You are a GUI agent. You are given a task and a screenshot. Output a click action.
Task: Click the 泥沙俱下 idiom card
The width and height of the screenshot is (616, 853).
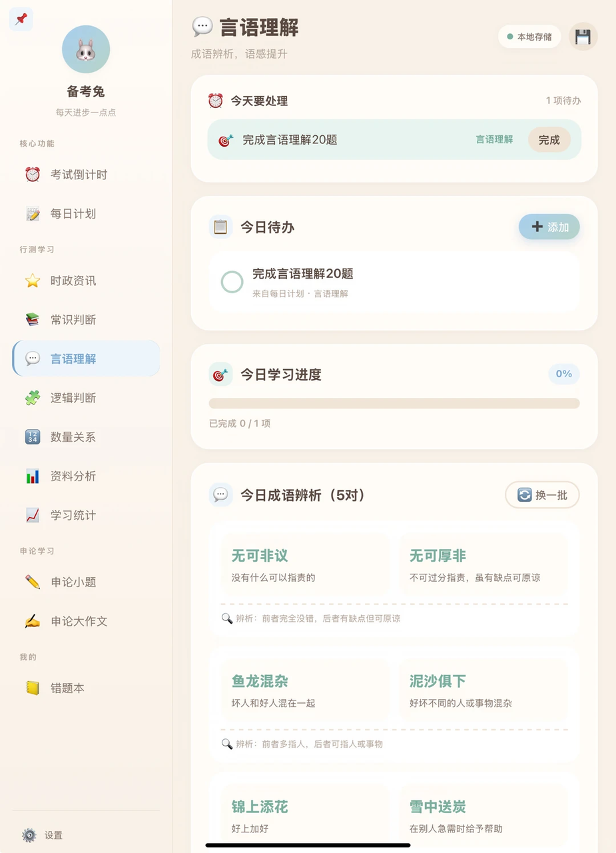pyautogui.click(x=483, y=690)
